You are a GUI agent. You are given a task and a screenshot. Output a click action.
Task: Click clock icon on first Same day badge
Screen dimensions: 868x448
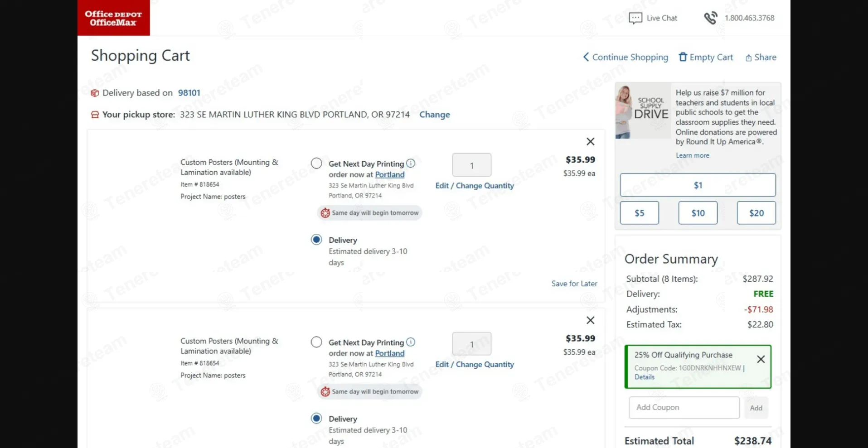coord(325,213)
